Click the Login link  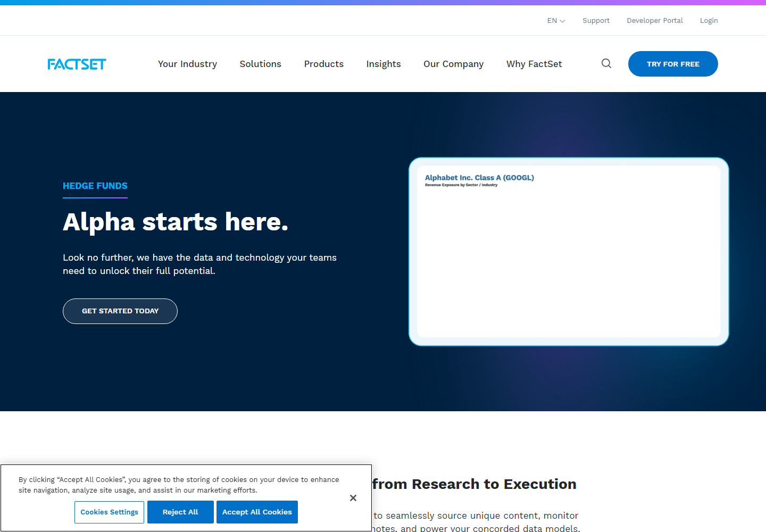[709, 21]
